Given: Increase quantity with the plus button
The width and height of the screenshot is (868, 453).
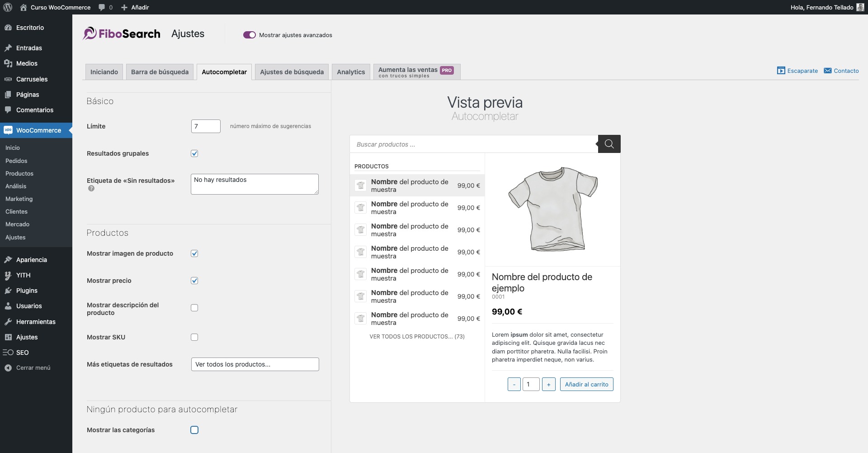Looking at the screenshot, I should pos(549,384).
